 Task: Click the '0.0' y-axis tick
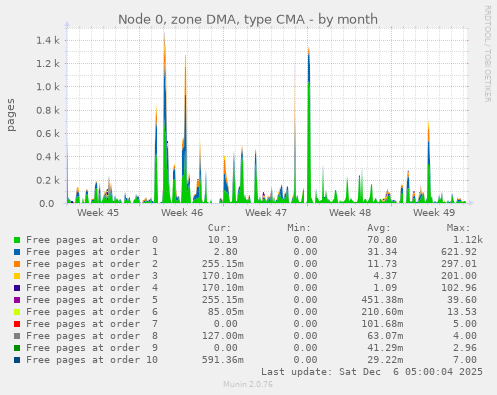pyautogui.click(x=47, y=204)
